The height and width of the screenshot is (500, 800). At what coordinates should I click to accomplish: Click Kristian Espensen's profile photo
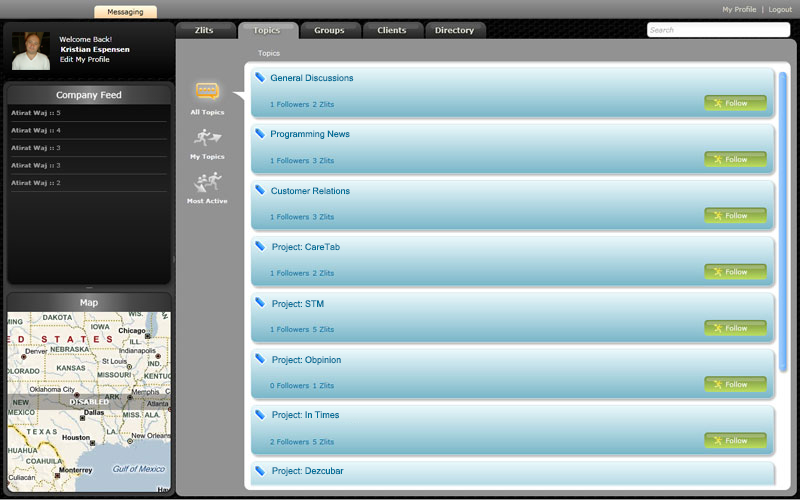click(31, 50)
